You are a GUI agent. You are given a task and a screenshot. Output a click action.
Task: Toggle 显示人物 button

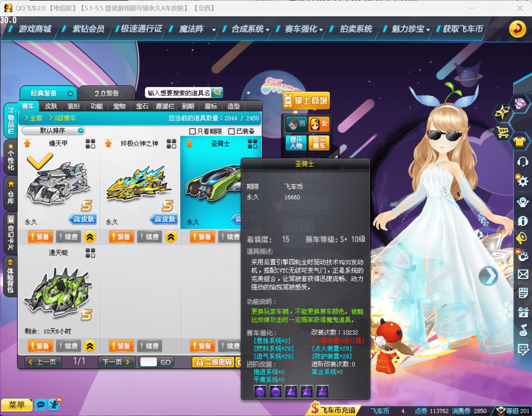[296, 142]
